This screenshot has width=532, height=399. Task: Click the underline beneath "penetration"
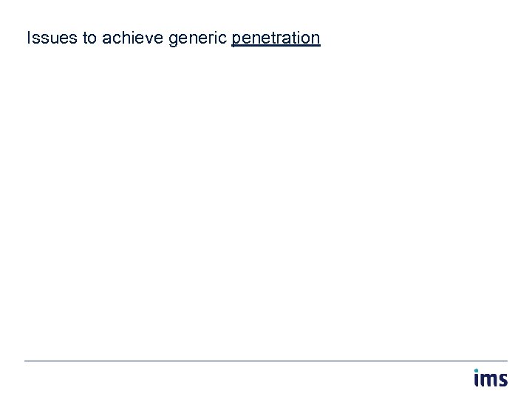tap(276, 47)
